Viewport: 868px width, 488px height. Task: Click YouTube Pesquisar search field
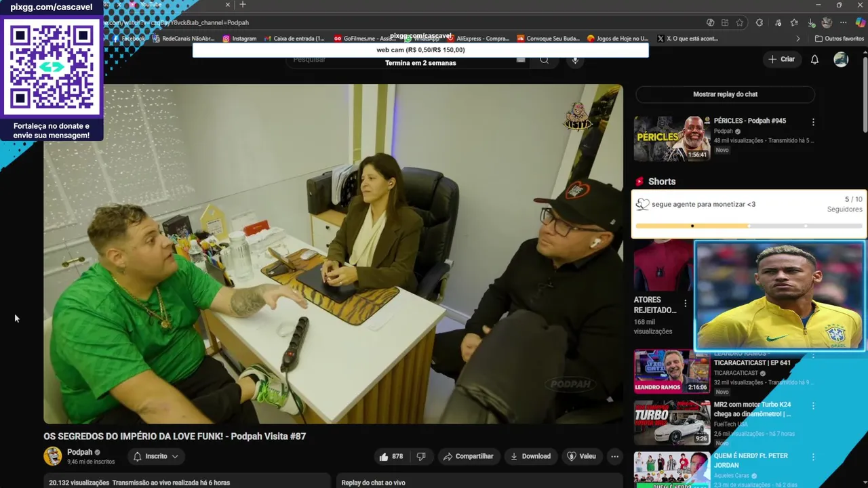pos(407,60)
